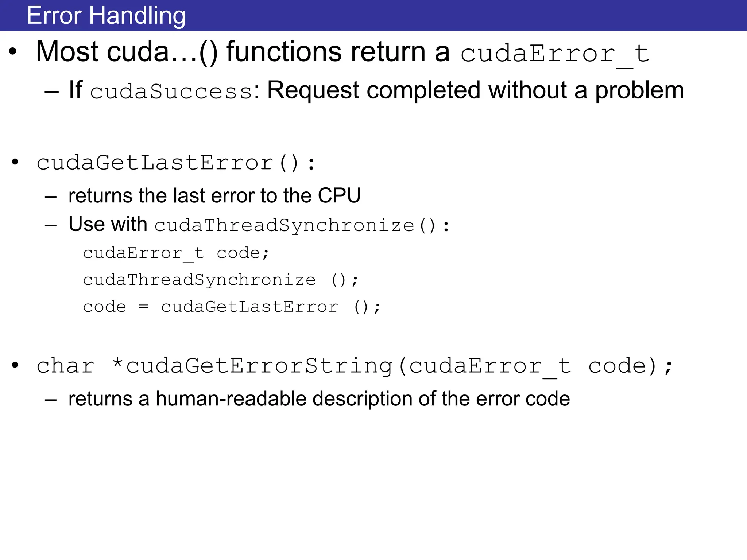Image resolution: width=747 pixels, height=560 pixels.
Task: Click the char *cudaGetErrorString bullet heading
Action: tap(355, 366)
